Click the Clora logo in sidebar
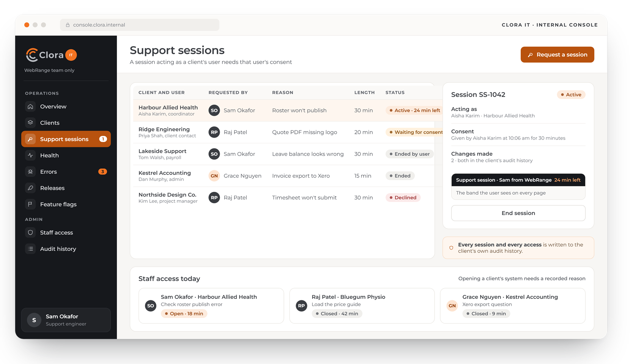Viewport: 630px width, 364px height. point(45,55)
